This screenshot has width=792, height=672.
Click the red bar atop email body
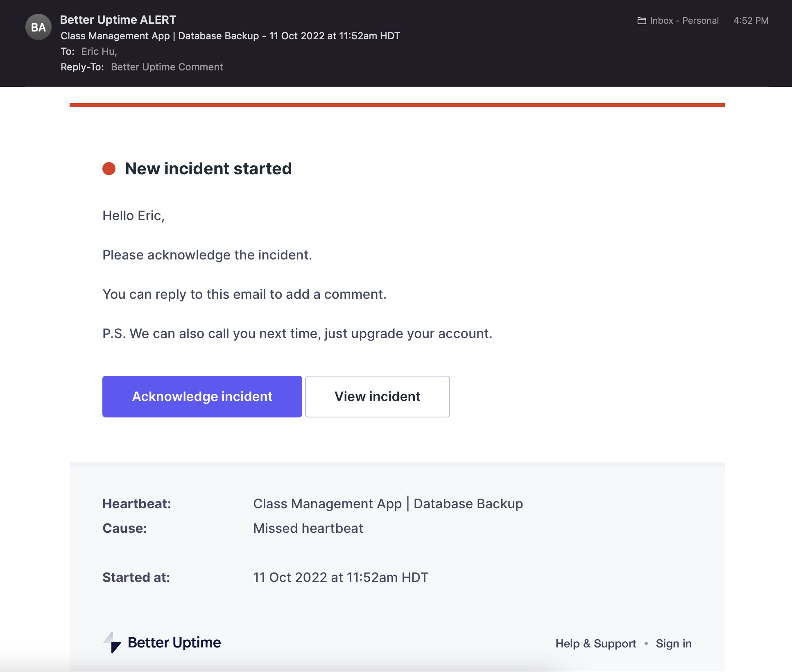pyautogui.click(x=396, y=105)
